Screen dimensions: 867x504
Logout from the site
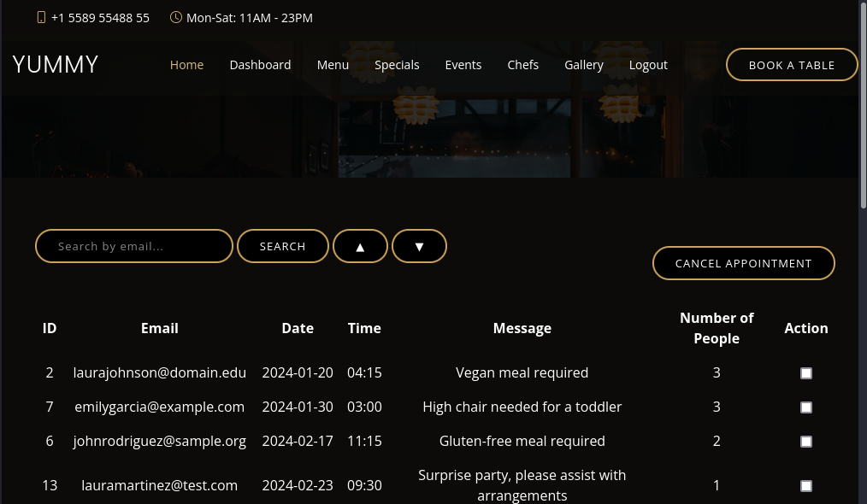[648, 64]
